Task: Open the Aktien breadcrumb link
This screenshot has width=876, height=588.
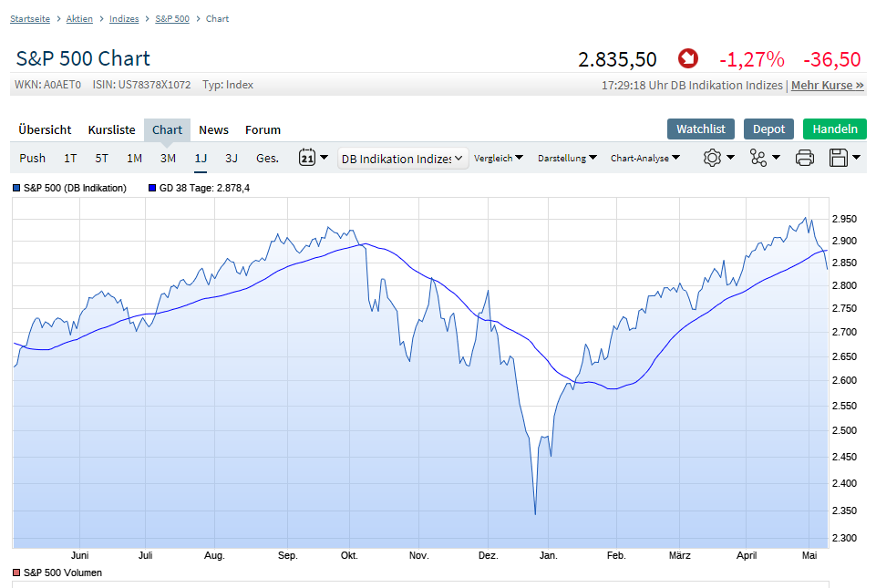Action: pyautogui.click(x=79, y=18)
